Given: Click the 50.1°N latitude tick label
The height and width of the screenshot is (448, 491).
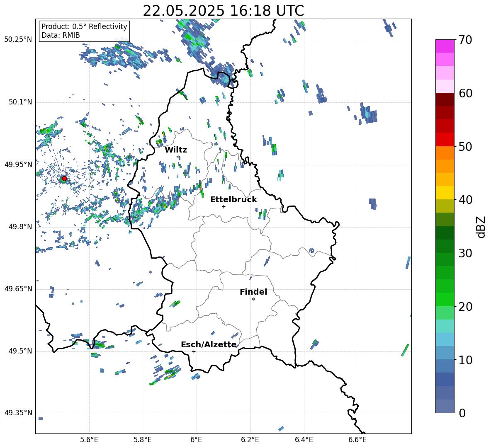Looking at the screenshot, I should point(20,102).
